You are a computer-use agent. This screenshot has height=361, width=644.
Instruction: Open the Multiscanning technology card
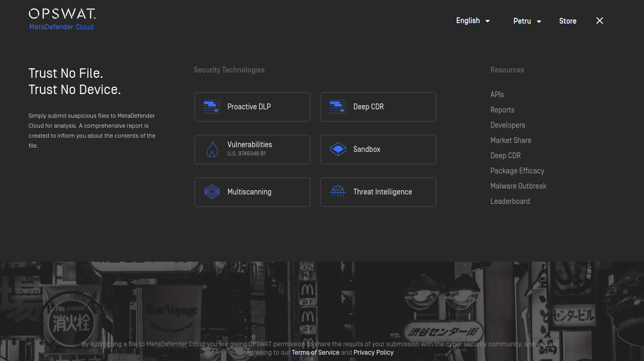pyautogui.click(x=252, y=192)
